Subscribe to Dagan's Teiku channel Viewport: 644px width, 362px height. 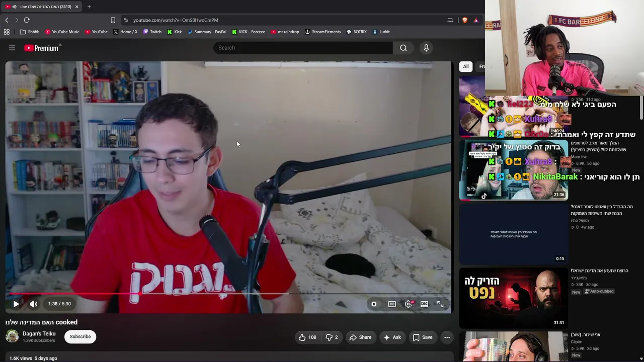pos(80,337)
